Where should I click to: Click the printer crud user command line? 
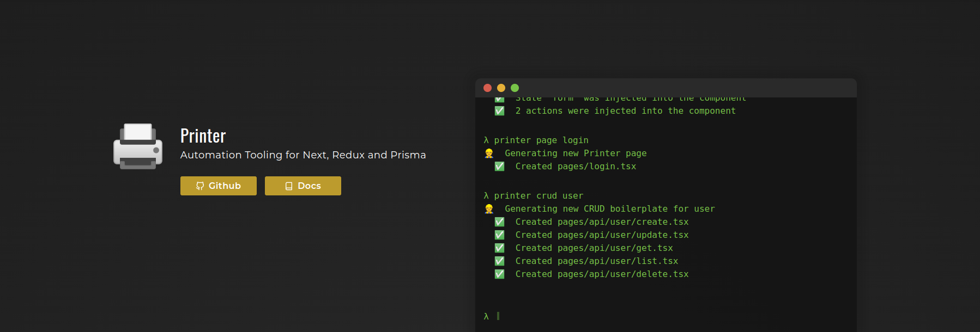click(x=538, y=196)
